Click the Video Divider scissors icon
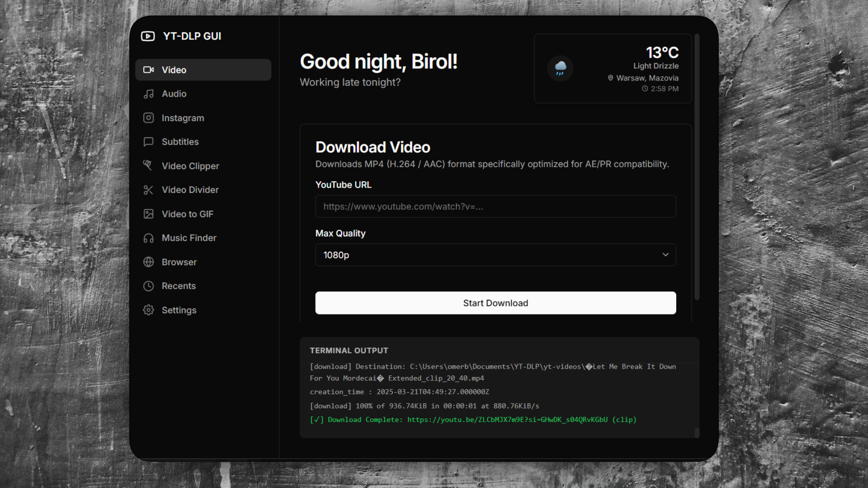 (x=148, y=190)
